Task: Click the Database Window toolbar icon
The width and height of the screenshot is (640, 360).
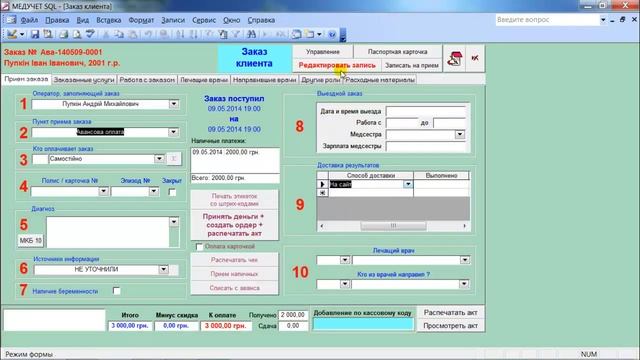Action: pyautogui.click(x=296, y=34)
